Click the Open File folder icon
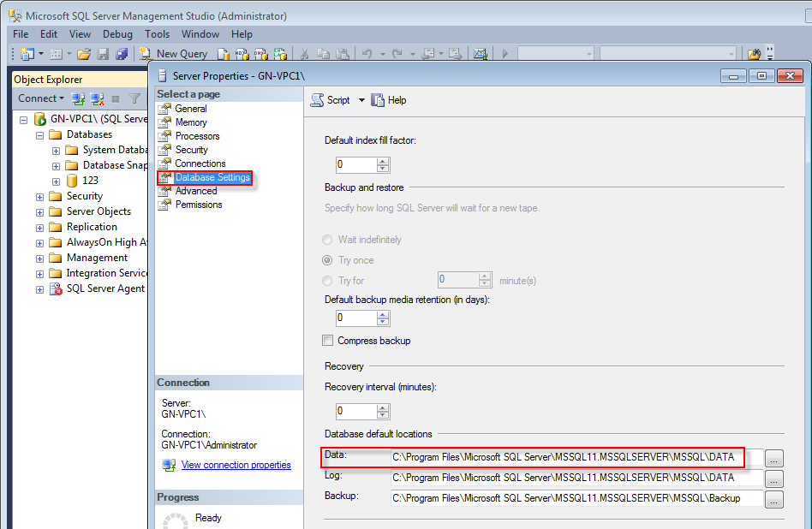Image resolution: width=812 pixels, height=529 pixels. pyautogui.click(x=84, y=54)
